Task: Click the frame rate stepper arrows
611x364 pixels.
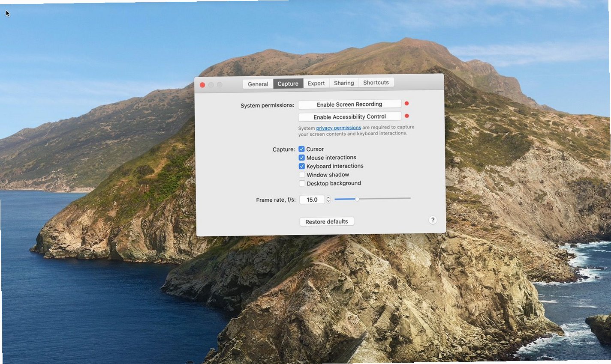Action: point(328,199)
